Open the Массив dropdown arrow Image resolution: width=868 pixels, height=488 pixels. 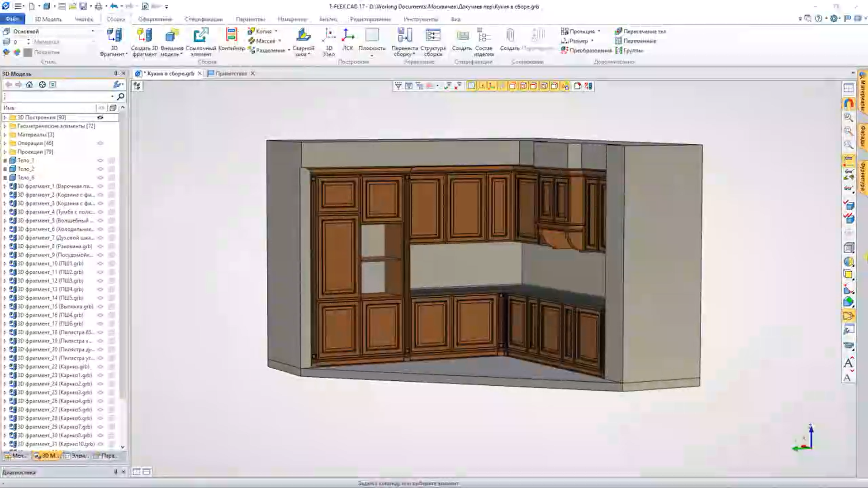pyautogui.click(x=280, y=41)
